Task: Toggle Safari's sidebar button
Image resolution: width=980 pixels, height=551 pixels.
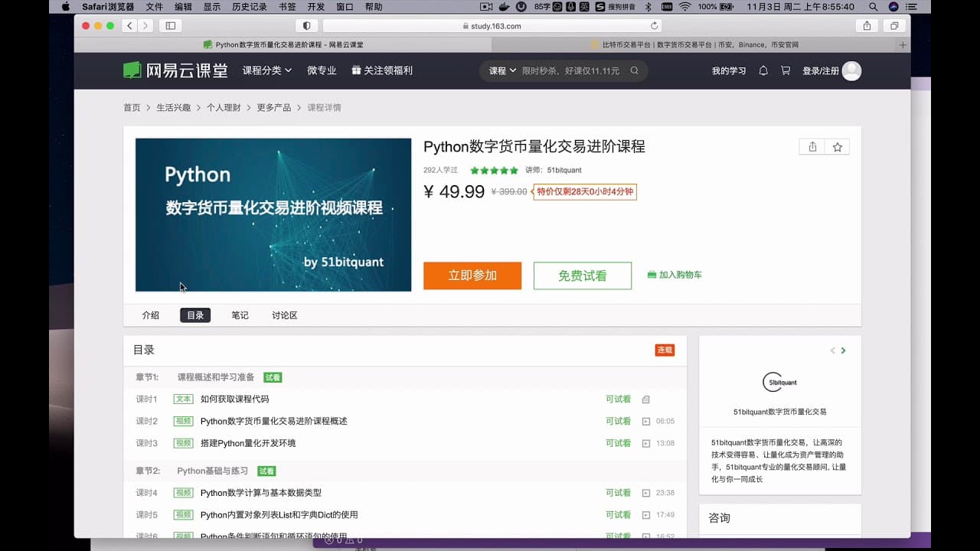Action: (x=170, y=25)
